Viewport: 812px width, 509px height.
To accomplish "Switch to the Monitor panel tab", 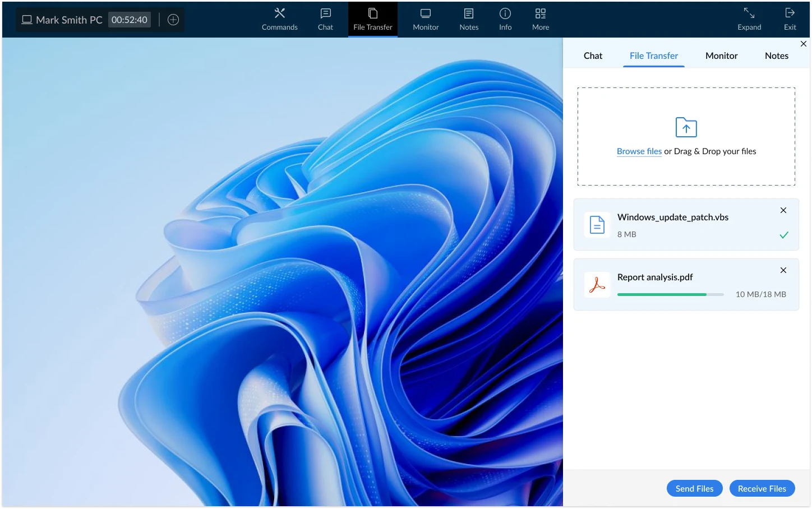I will [721, 55].
